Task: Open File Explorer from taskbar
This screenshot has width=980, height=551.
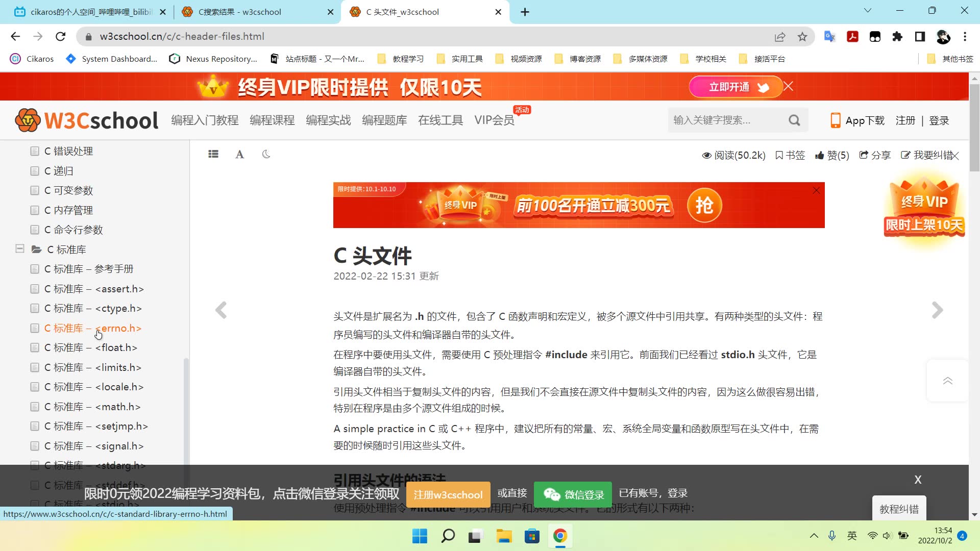Action: point(504,536)
